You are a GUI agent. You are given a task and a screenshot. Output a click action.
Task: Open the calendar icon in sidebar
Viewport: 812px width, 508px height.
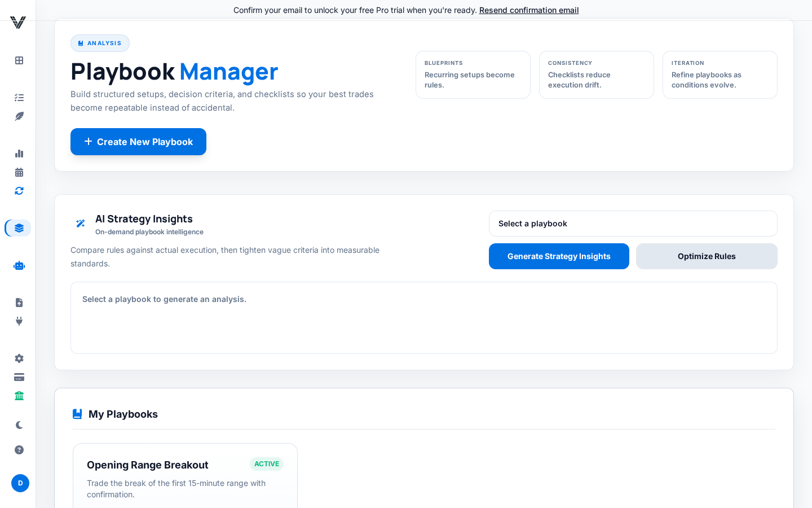point(19,172)
